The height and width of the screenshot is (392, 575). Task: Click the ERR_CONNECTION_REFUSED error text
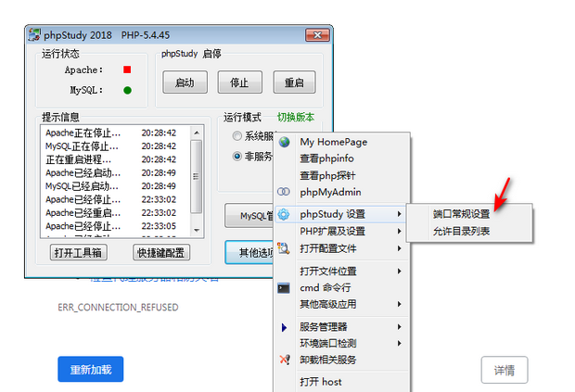tap(118, 308)
